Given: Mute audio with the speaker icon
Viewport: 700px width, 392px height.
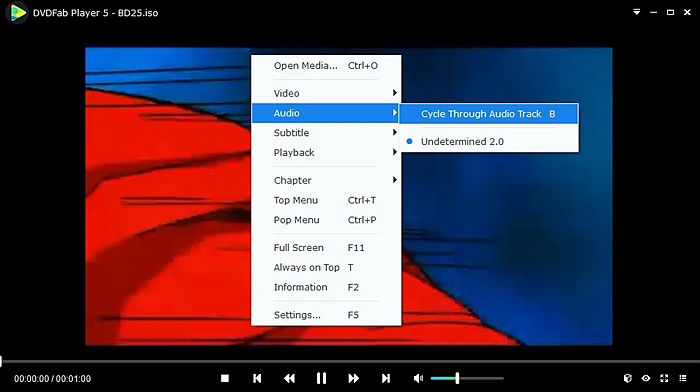Looking at the screenshot, I should pyautogui.click(x=418, y=378).
